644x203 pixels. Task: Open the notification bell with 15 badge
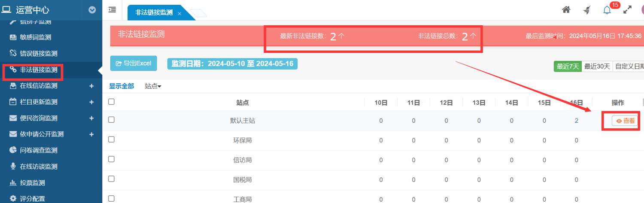607,10
